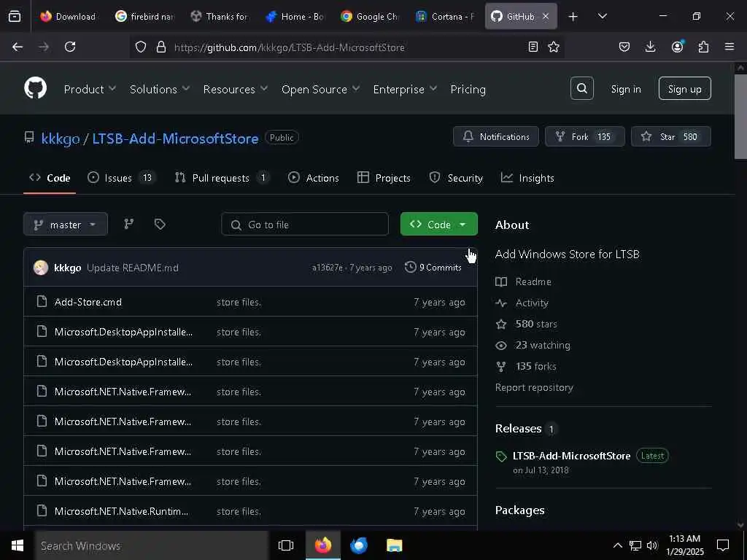Open Firefox hamburger application menu
747x560 pixels.
pos(729,47)
